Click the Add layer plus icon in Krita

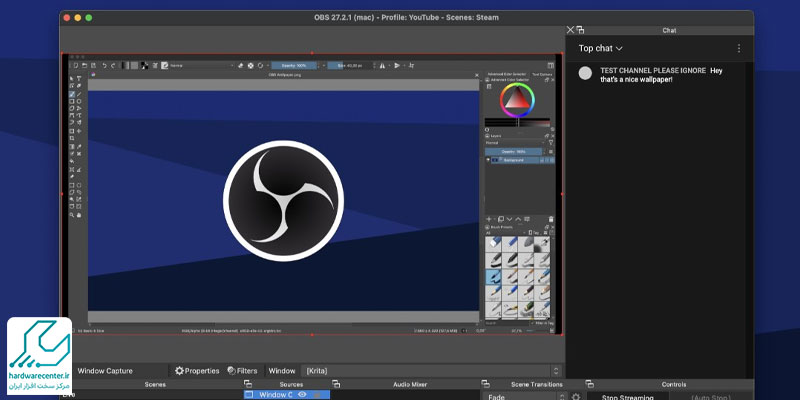pyautogui.click(x=489, y=219)
